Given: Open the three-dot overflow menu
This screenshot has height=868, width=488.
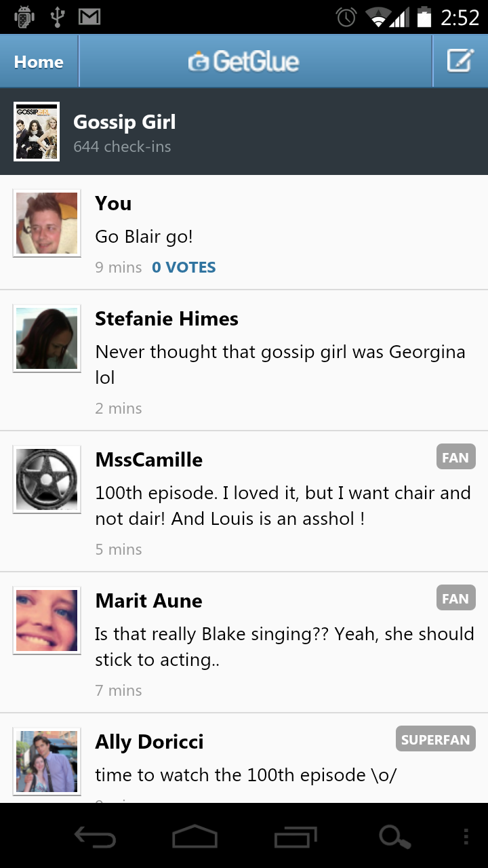Looking at the screenshot, I should [x=466, y=837].
